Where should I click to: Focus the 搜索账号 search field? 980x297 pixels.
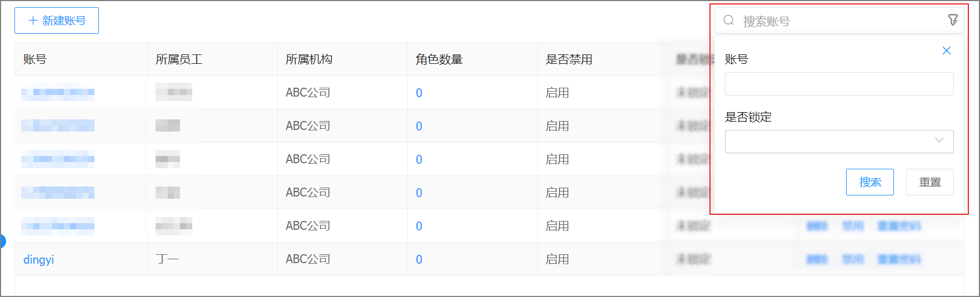click(839, 21)
